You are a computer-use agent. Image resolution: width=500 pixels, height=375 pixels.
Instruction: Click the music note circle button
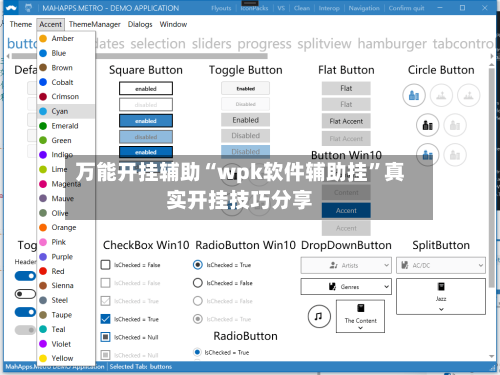[319, 316]
